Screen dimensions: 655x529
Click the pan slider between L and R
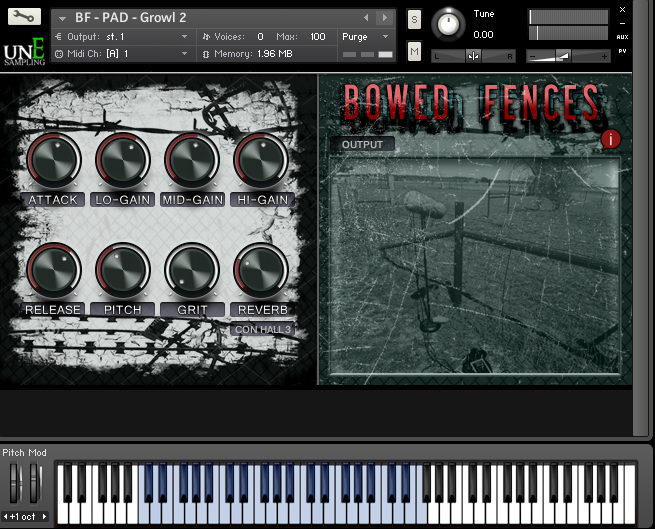pyautogui.click(x=474, y=56)
